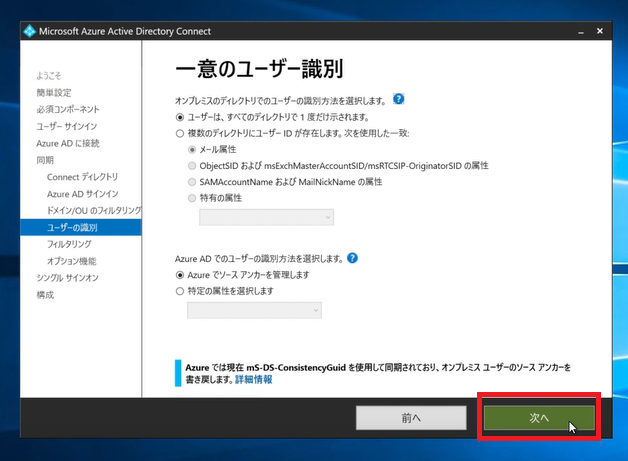Go to 簡単設定 step in sidebar

tap(54, 93)
